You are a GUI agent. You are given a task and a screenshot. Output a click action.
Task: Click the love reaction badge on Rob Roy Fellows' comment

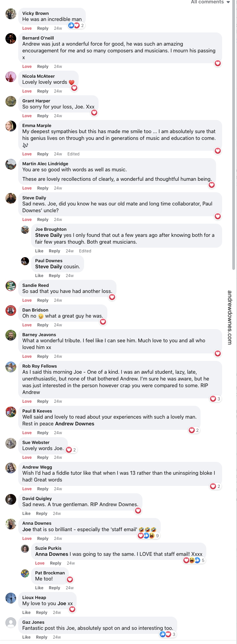212,399
